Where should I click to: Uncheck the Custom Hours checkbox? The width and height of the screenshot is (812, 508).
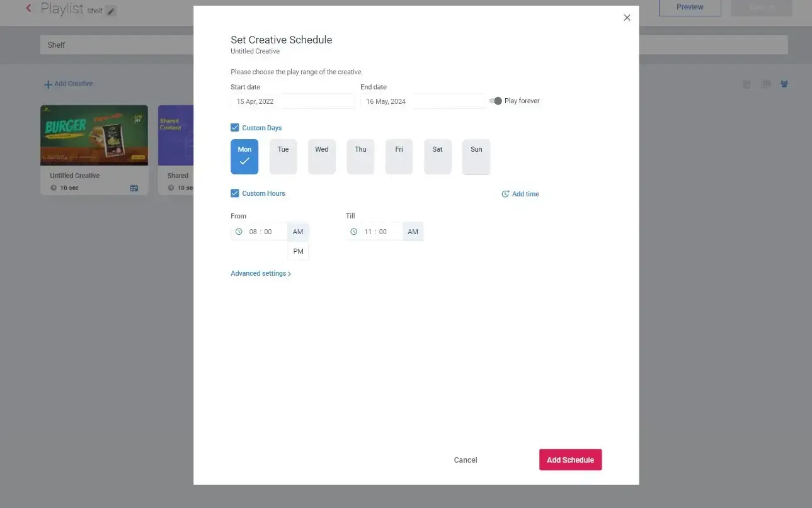(x=234, y=193)
